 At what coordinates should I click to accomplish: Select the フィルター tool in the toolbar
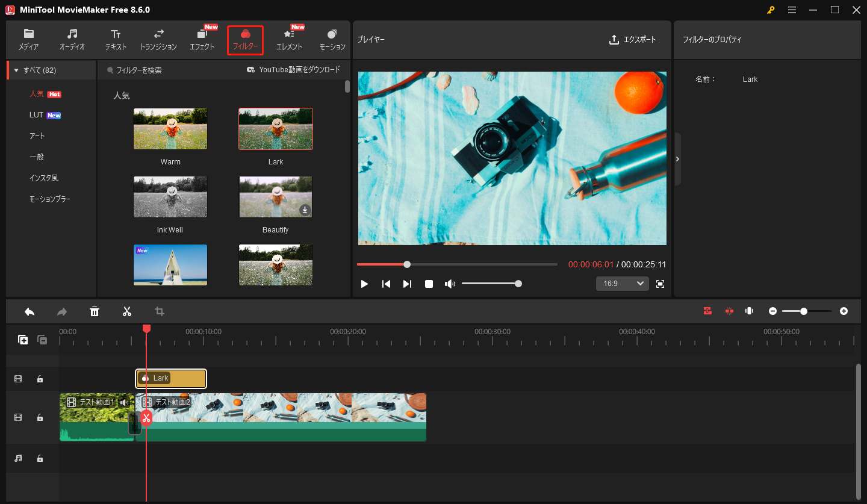tap(245, 40)
